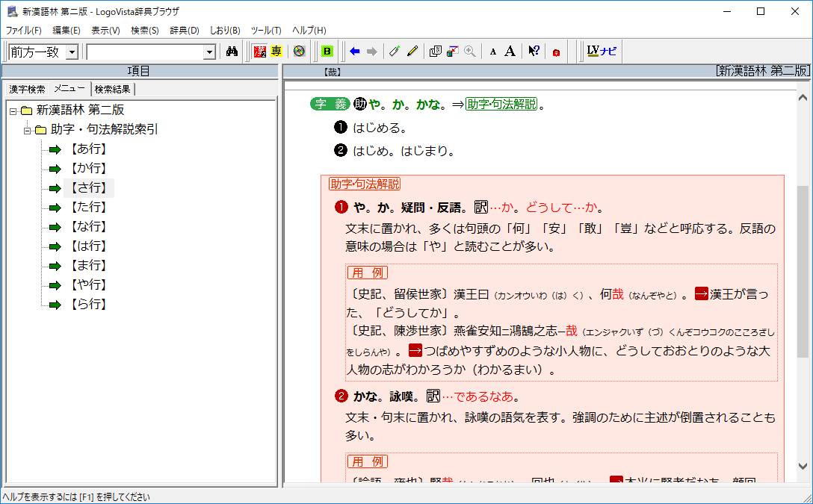Click the binoculars search icon
The height and width of the screenshot is (504, 813).
point(232,52)
